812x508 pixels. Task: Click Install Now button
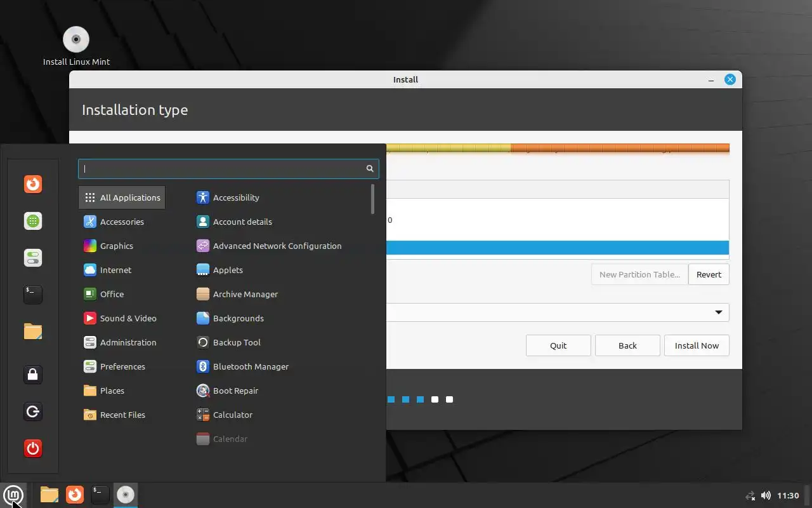(697, 345)
